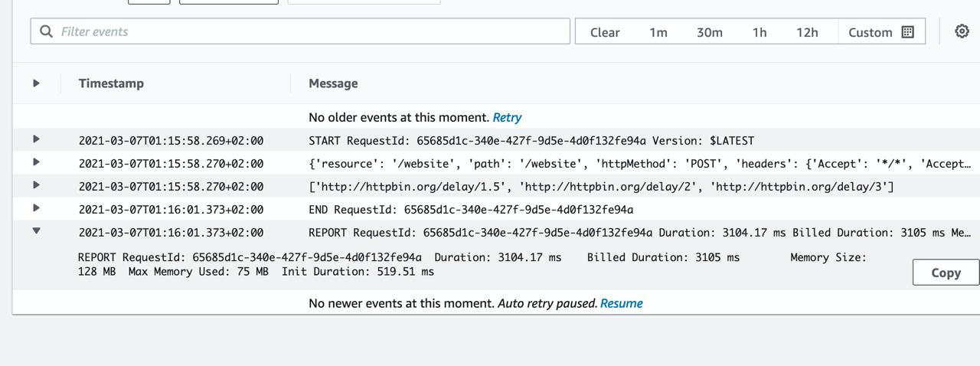Retry loading older events
The height and width of the screenshot is (366, 980).
(507, 117)
